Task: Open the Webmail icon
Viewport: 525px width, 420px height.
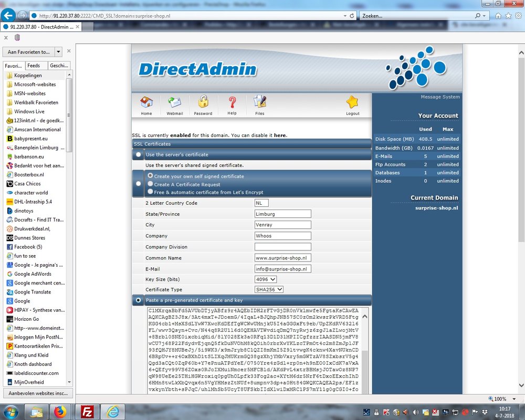Action: pos(174,102)
